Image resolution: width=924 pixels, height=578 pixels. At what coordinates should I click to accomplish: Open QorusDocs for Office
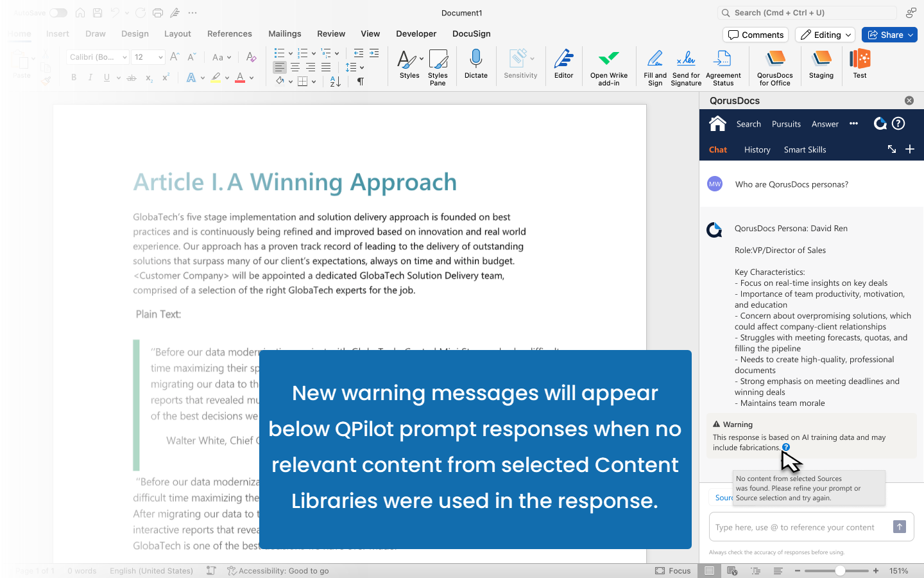[775, 67]
